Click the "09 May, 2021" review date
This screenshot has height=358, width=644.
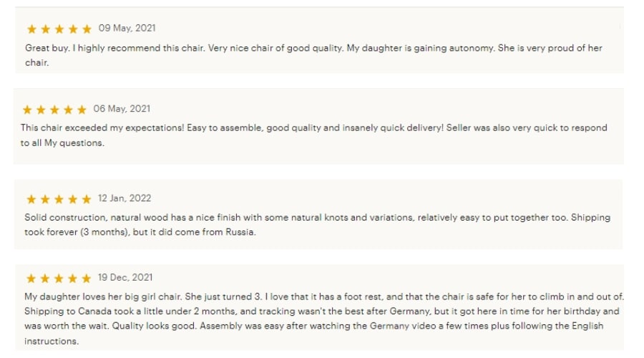127,29
